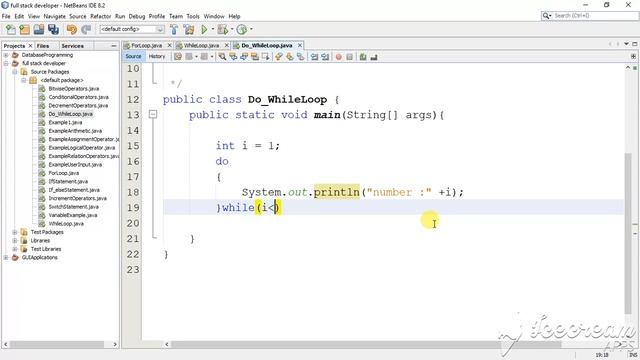The image size is (640, 360).
Task: Click the Save All toolbar icon
Action: (53, 29)
